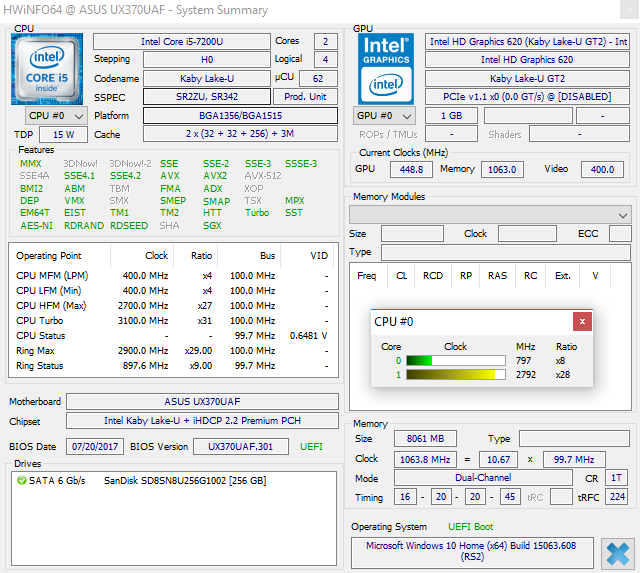The height and width of the screenshot is (573, 640).
Task: Click the Chipset Intel Kaby Lake-U field
Action: 202,421
